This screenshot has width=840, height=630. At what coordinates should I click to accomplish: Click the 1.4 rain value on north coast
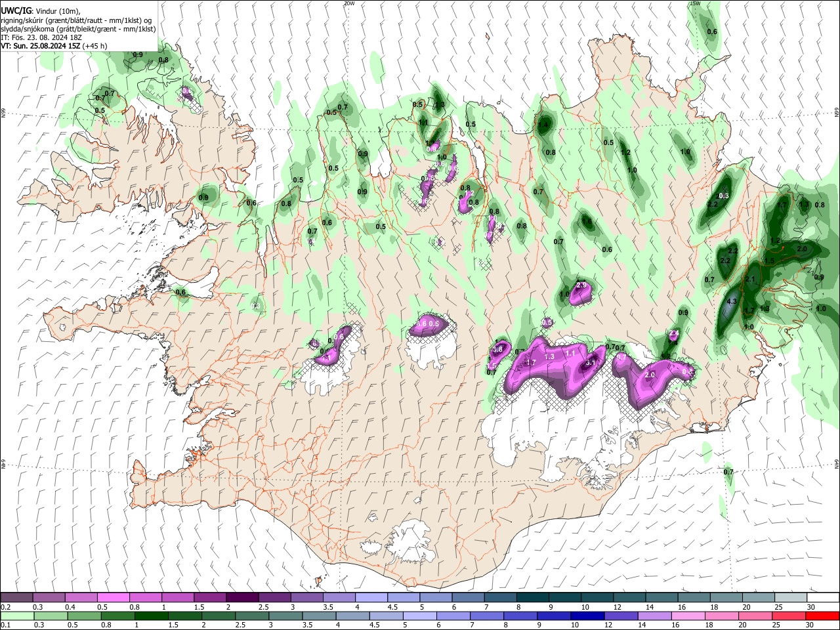click(x=543, y=125)
